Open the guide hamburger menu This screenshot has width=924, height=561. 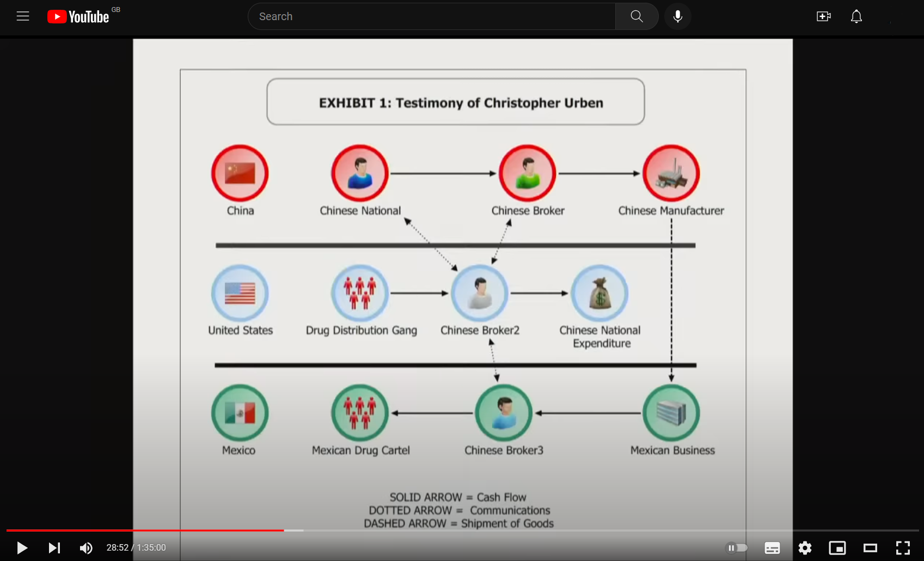(x=22, y=16)
